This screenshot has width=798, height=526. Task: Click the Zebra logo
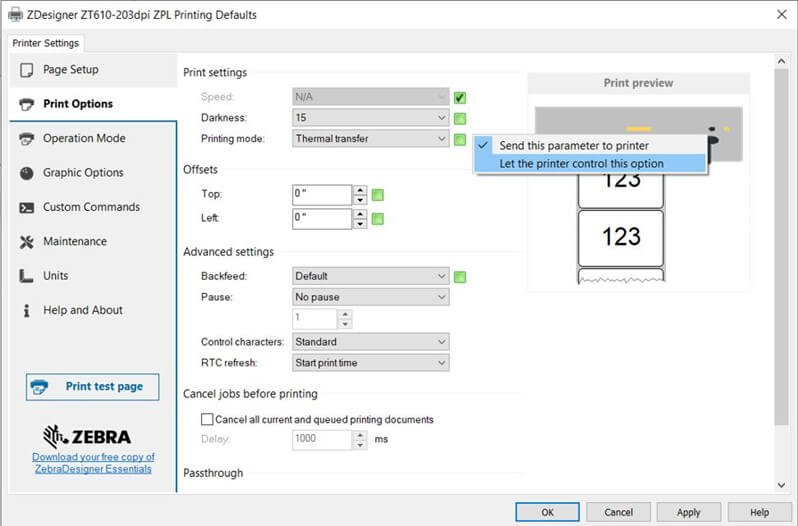pos(87,436)
